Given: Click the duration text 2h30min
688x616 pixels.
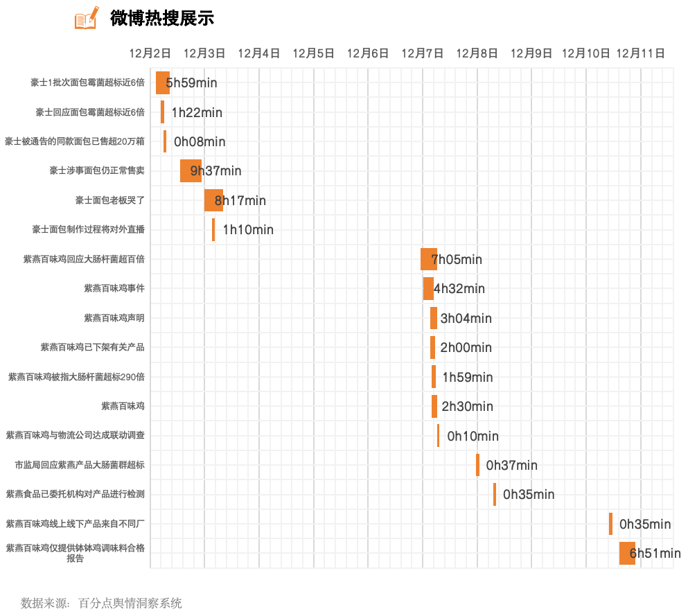Looking at the screenshot, I should [467, 406].
